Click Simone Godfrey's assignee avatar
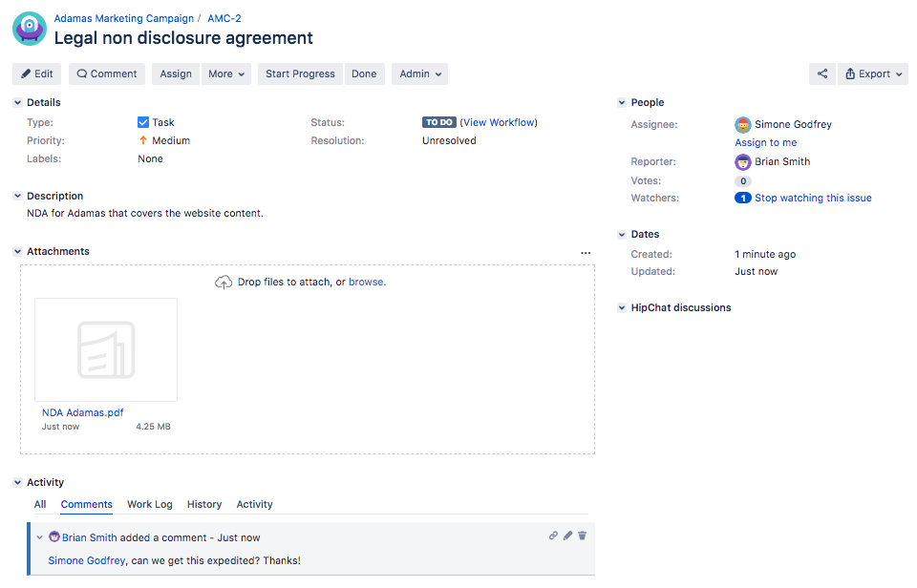The image size is (917, 588). [x=743, y=124]
